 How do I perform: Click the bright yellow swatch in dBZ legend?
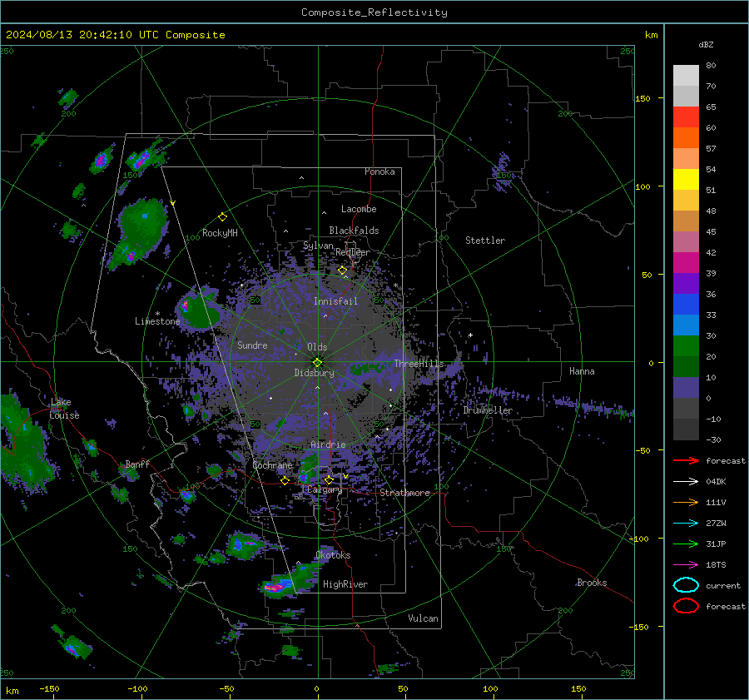[x=686, y=180]
